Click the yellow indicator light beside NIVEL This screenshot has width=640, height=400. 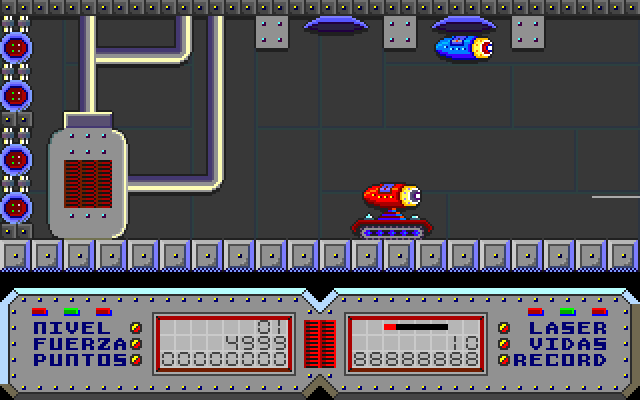(136, 328)
